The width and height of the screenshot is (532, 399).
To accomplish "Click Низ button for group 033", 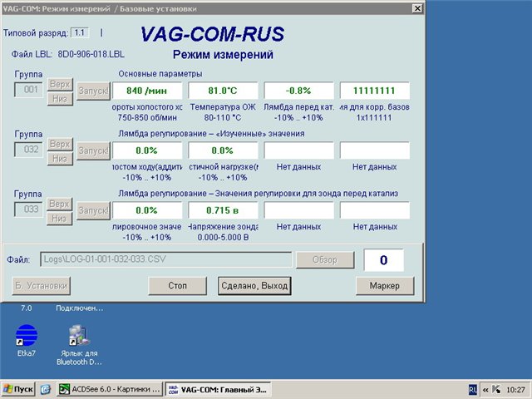I will point(60,218).
